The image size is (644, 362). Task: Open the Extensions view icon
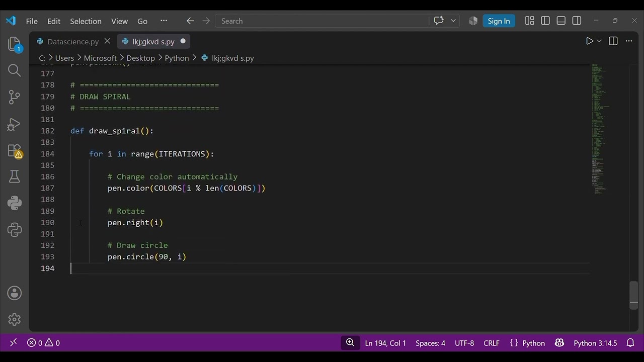pyautogui.click(x=15, y=150)
